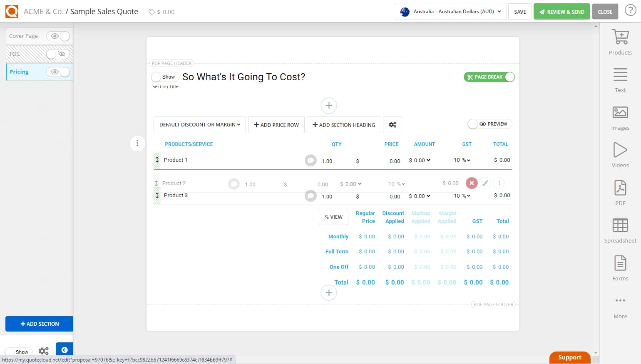This screenshot has width=641, height=364.
Task: Select the PDF element in the sidebar
Action: click(620, 191)
